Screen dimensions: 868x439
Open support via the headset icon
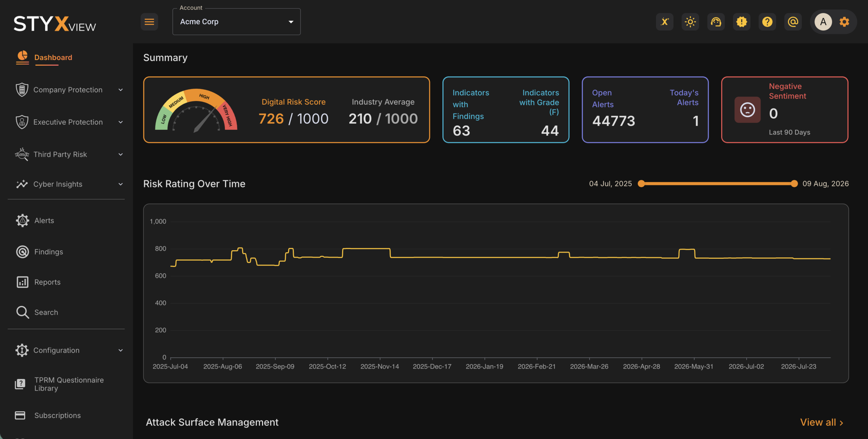click(x=716, y=22)
